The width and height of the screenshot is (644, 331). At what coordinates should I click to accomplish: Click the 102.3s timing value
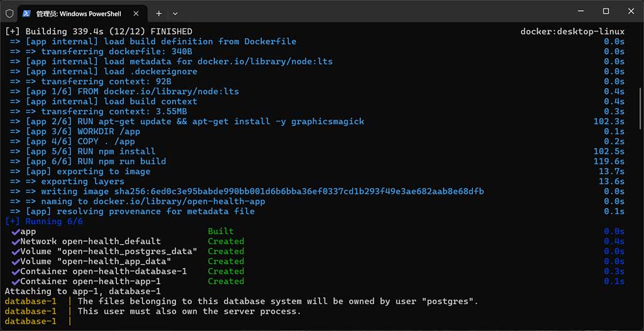click(x=609, y=121)
